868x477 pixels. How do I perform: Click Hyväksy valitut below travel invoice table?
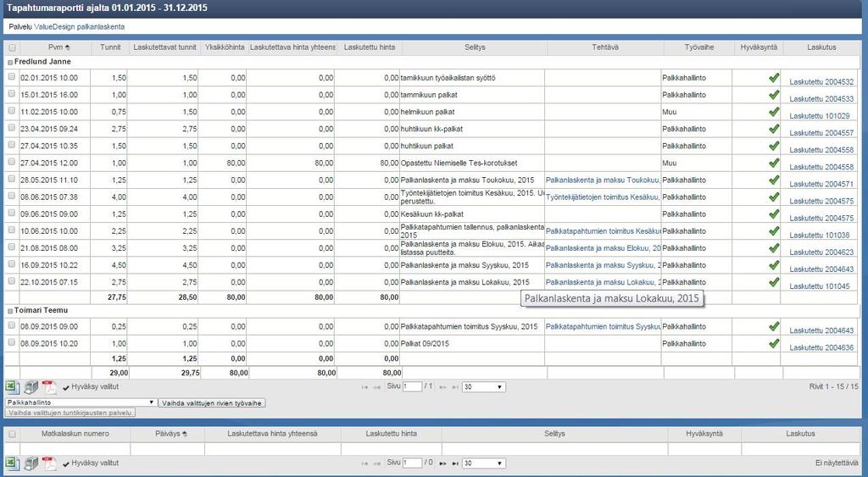click(x=91, y=463)
